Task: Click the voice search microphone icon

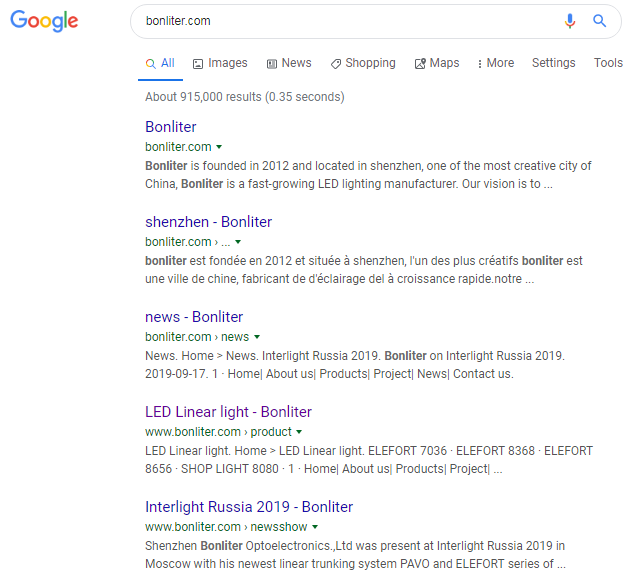Action: (x=570, y=21)
